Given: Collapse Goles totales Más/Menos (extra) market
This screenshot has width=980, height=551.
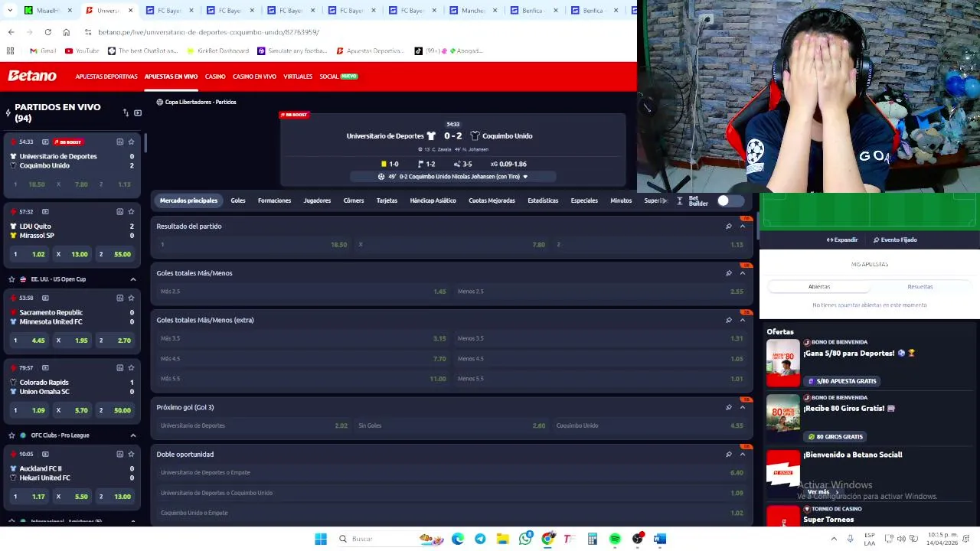Looking at the screenshot, I should click(742, 320).
